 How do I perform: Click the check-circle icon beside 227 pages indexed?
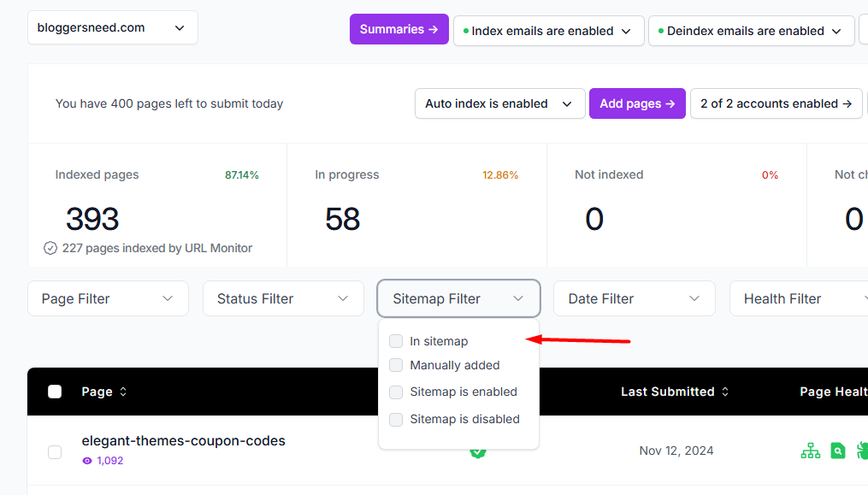[50, 248]
